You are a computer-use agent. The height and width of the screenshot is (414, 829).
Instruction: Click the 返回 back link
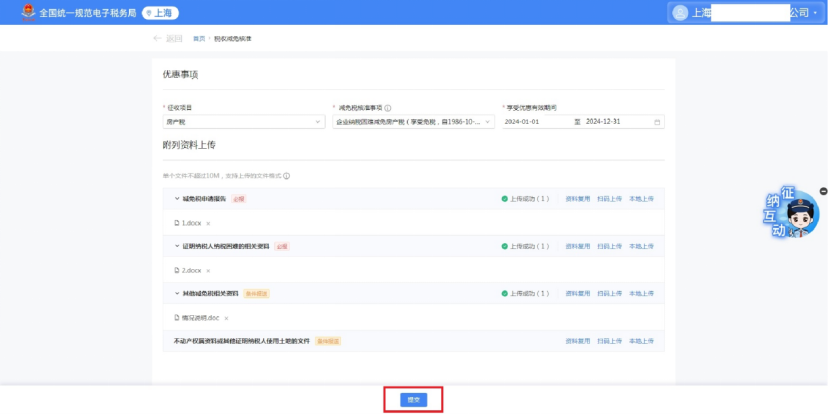click(168, 38)
